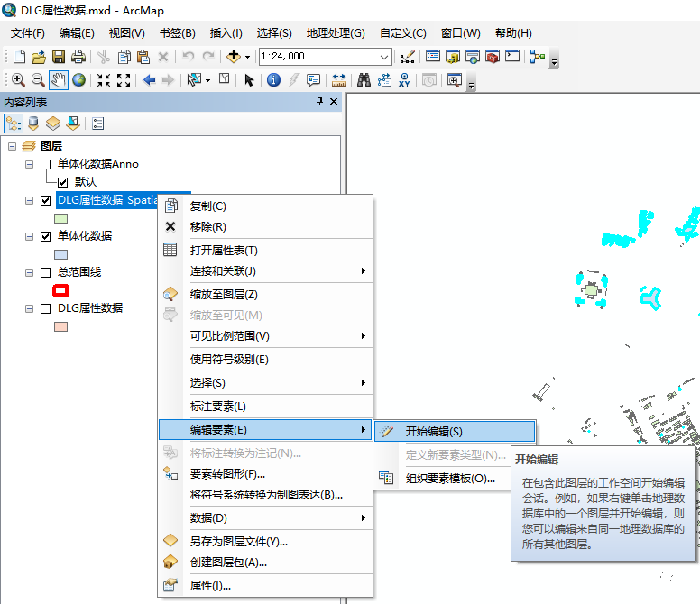Switch to List By Source view
The image size is (700, 604).
point(33,124)
